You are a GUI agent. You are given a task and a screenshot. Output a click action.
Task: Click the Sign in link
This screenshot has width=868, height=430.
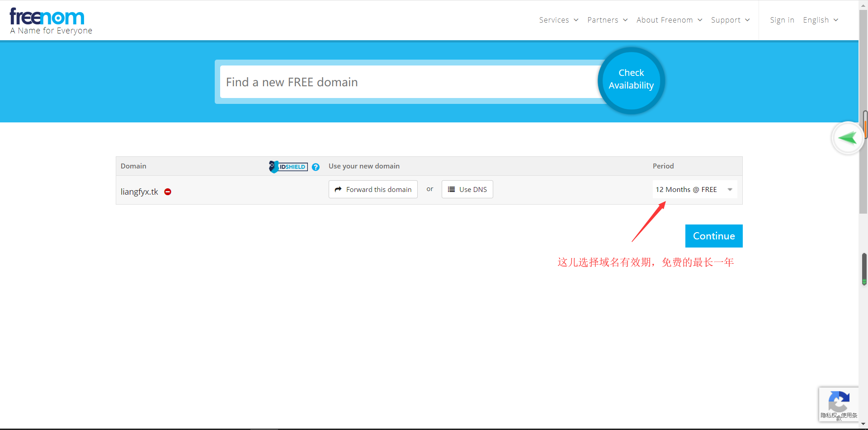coord(782,20)
